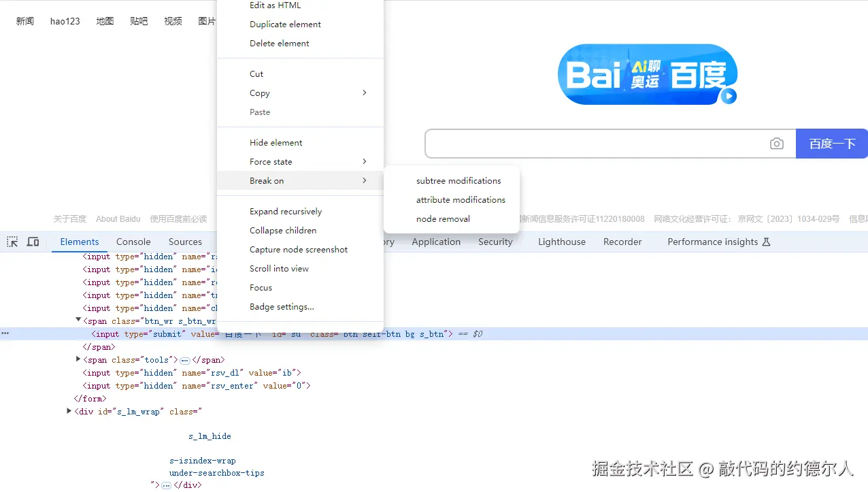868x492 pixels.
Task: Open the Copy submenu
Action: point(300,93)
